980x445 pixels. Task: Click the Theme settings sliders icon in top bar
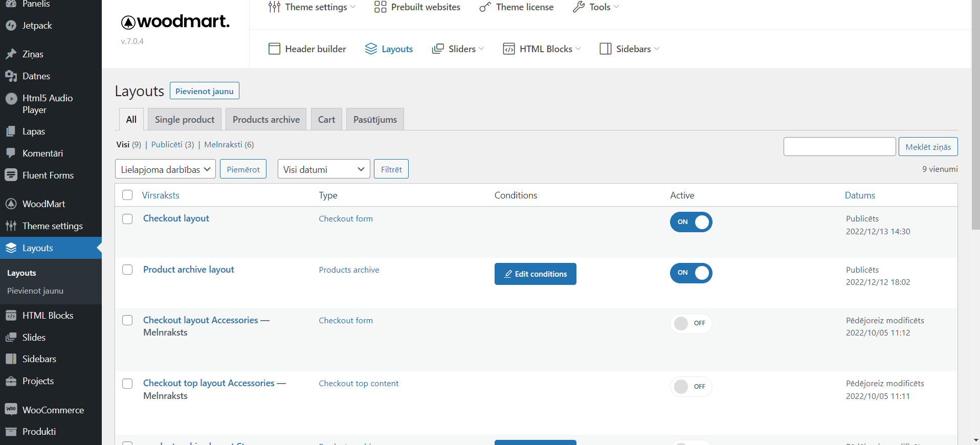pos(274,7)
